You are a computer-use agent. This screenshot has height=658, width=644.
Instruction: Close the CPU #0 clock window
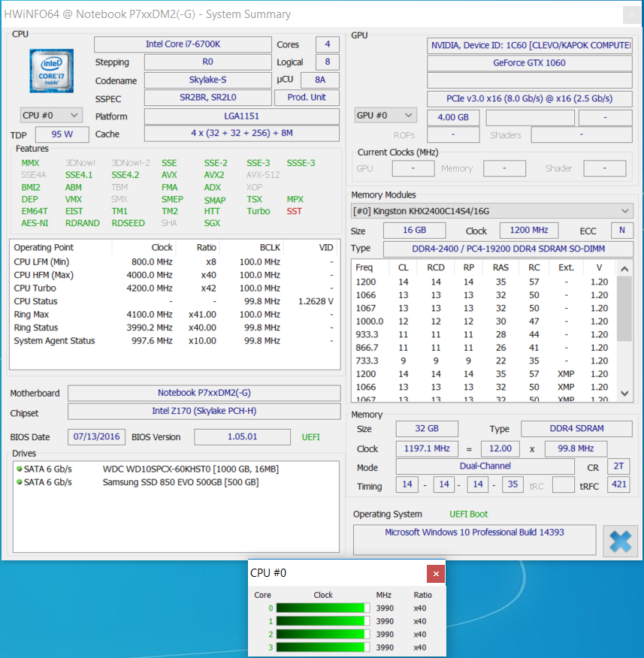click(x=436, y=574)
